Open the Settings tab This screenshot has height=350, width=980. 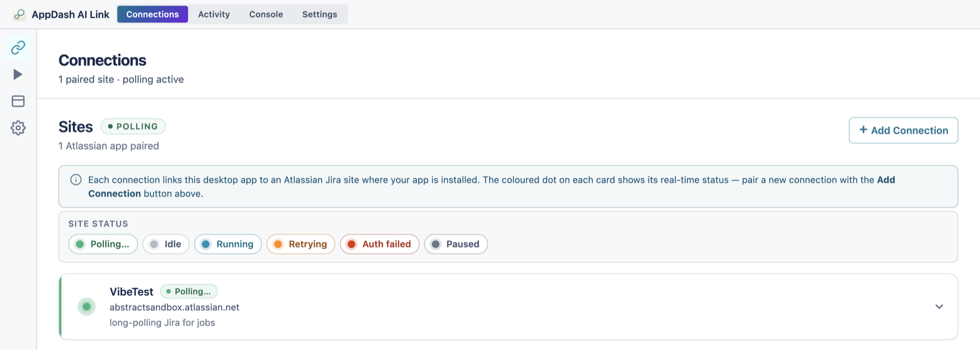tap(320, 14)
